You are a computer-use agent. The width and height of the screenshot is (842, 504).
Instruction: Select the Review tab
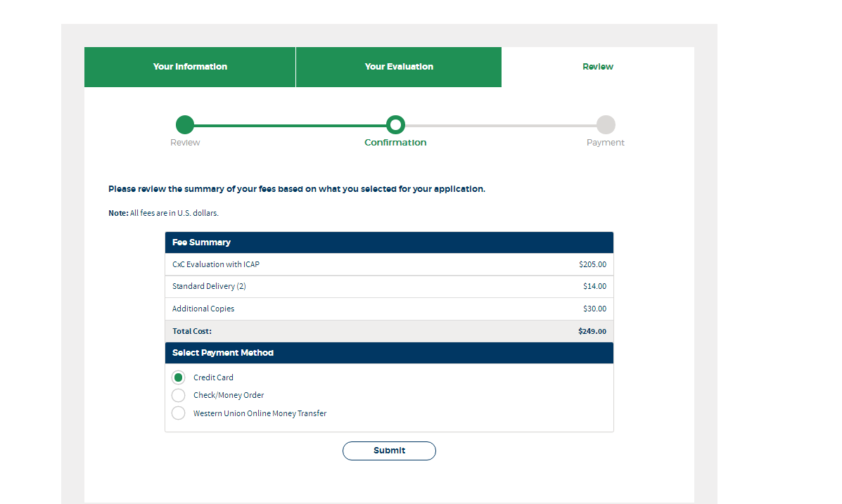598,67
